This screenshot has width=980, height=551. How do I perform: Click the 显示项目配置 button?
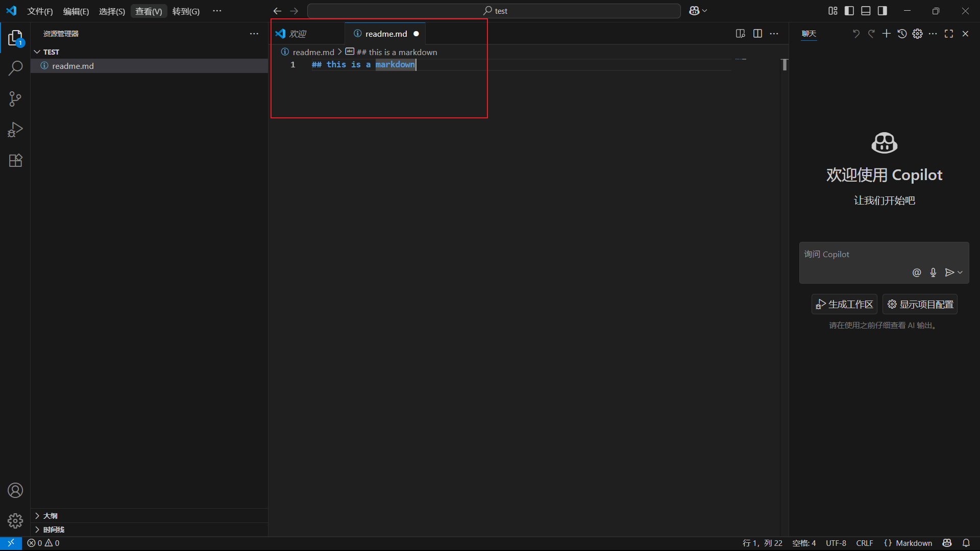click(x=920, y=305)
